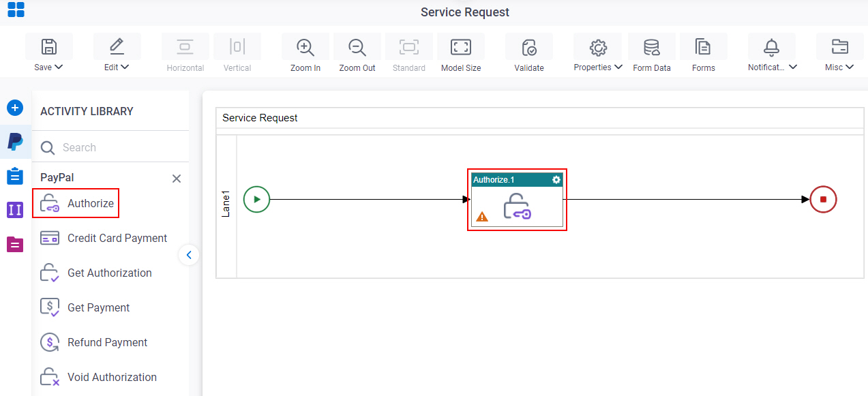
Task: Collapse the Activity Library panel chevron
Action: pos(189,255)
